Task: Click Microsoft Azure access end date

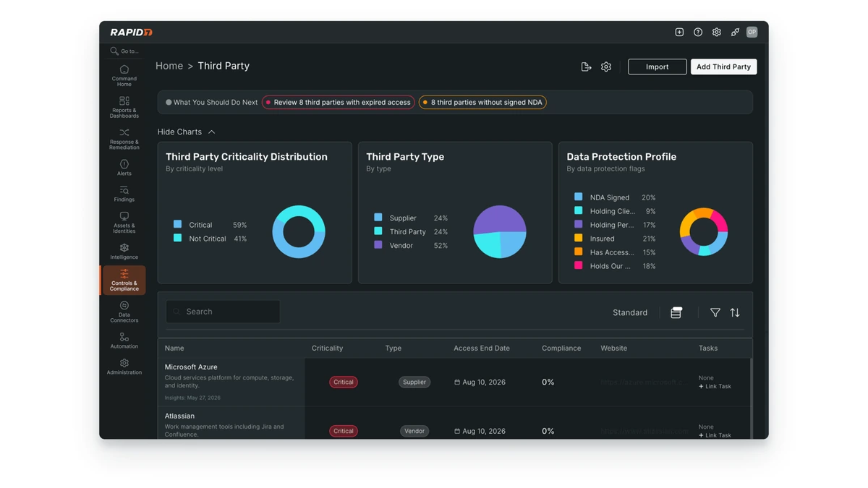Action: click(x=480, y=382)
